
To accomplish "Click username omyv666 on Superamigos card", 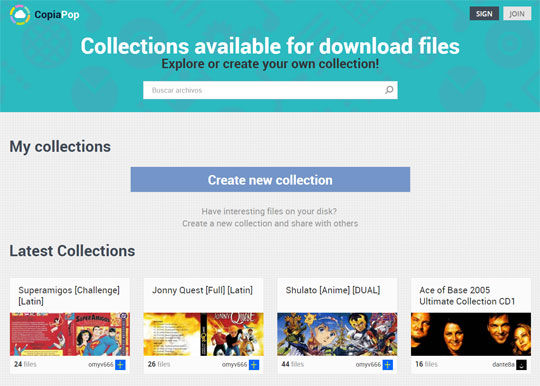I will click(x=101, y=365).
